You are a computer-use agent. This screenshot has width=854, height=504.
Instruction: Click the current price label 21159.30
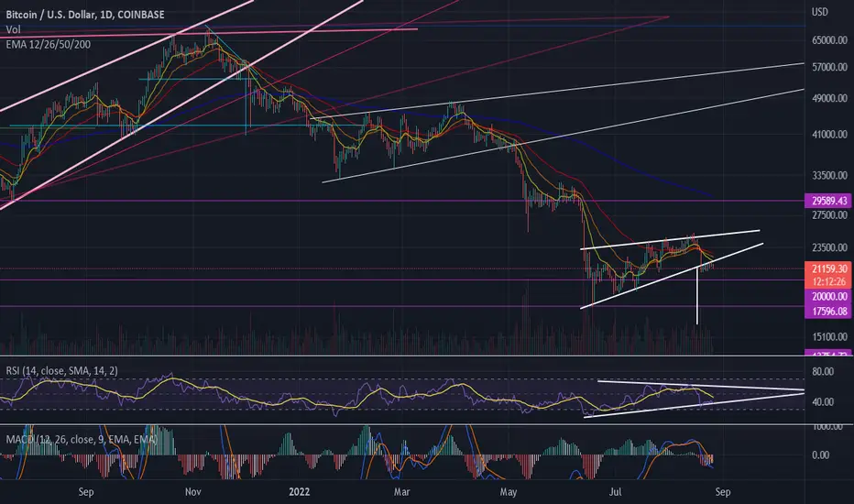pos(829,268)
